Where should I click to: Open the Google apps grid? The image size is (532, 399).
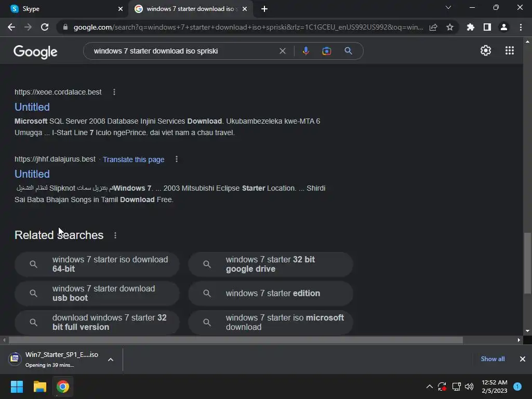(509, 50)
